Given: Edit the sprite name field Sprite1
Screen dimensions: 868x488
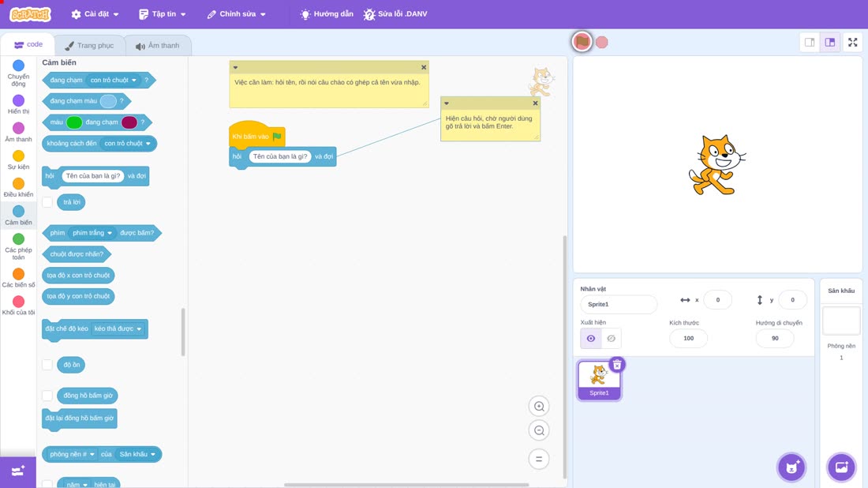Looking at the screenshot, I should (619, 305).
